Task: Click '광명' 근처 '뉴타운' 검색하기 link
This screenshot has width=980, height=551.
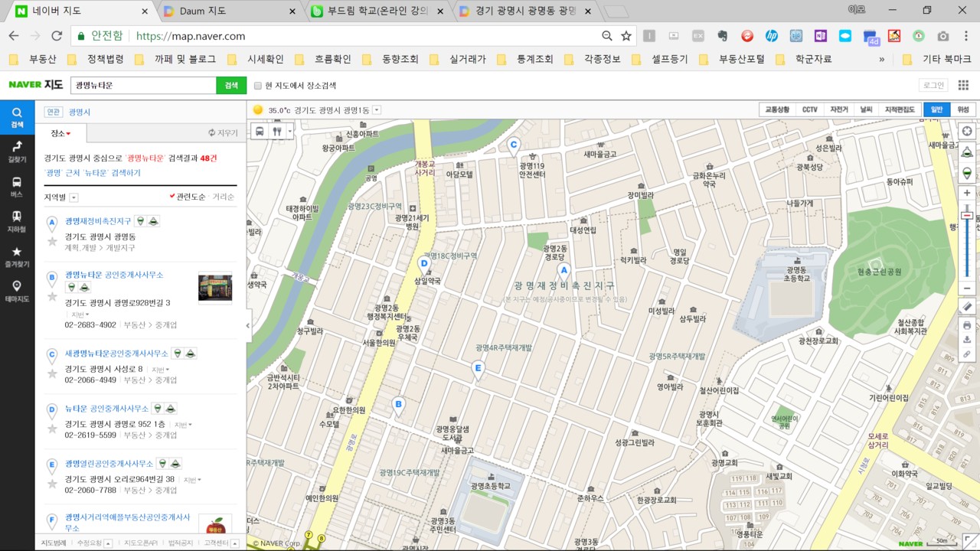Action: 93,173
